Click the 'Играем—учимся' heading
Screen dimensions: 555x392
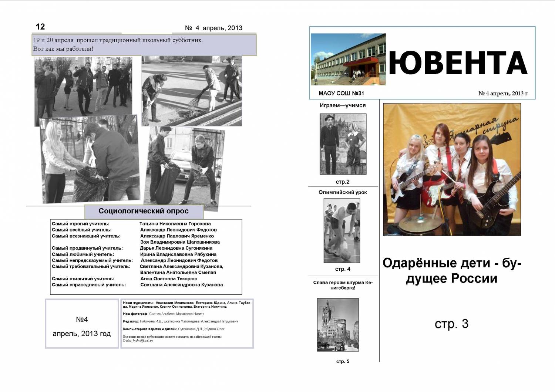(343, 105)
